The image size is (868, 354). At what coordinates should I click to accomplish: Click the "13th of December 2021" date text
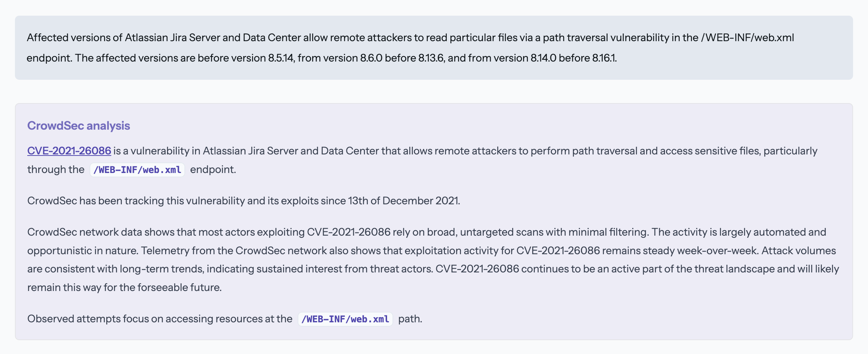[x=404, y=201]
